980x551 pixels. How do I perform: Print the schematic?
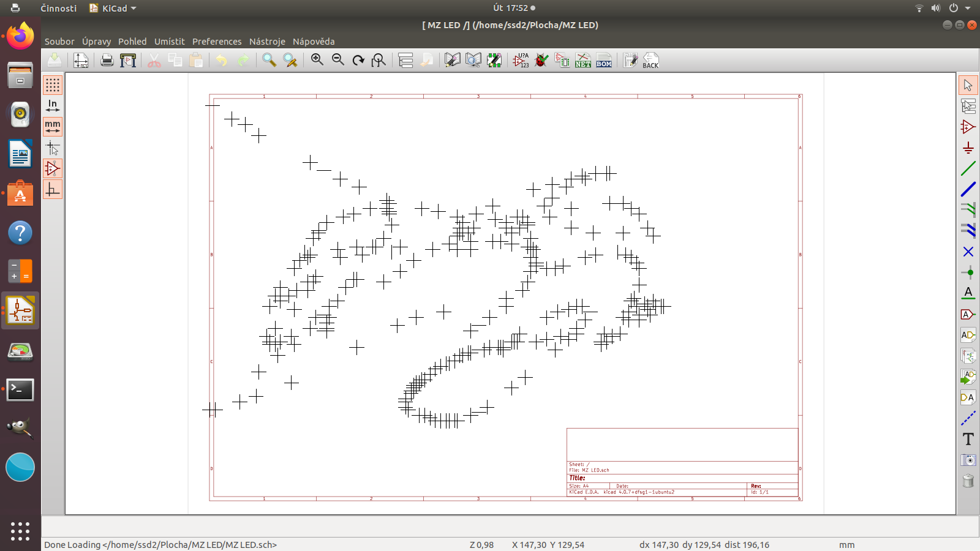[107, 60]
